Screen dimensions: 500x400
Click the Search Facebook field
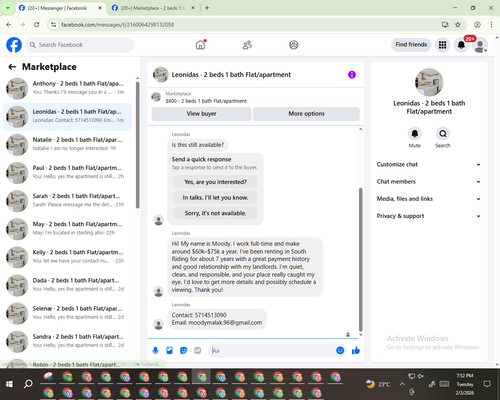[80, 45]
